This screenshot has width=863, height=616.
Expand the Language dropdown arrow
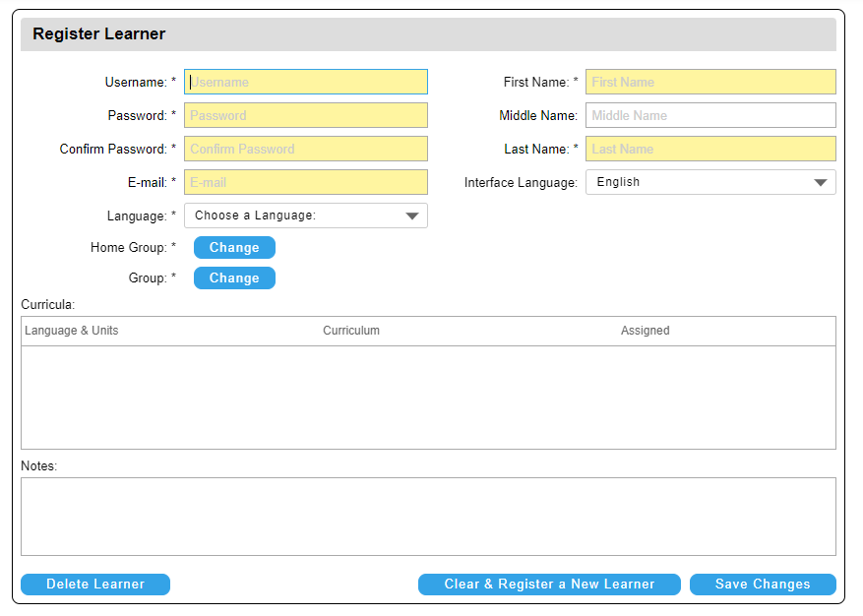point(413,216)
